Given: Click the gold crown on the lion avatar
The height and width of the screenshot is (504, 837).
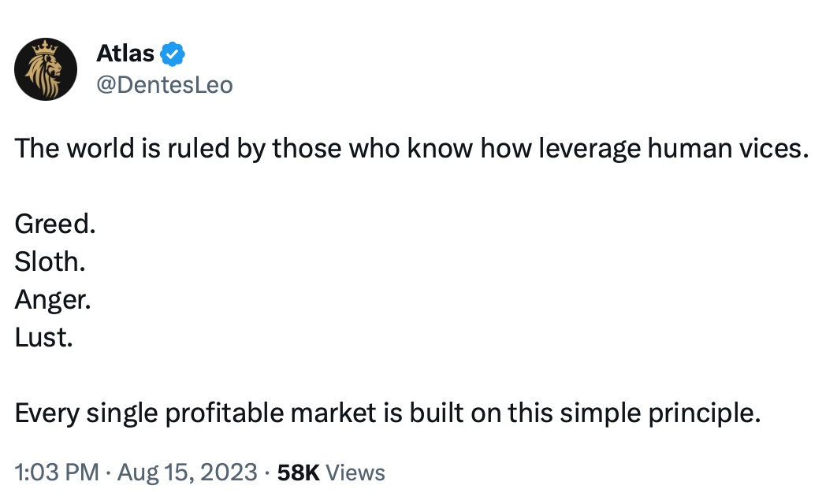Looking at the screenshot, I should coord(45,47).
